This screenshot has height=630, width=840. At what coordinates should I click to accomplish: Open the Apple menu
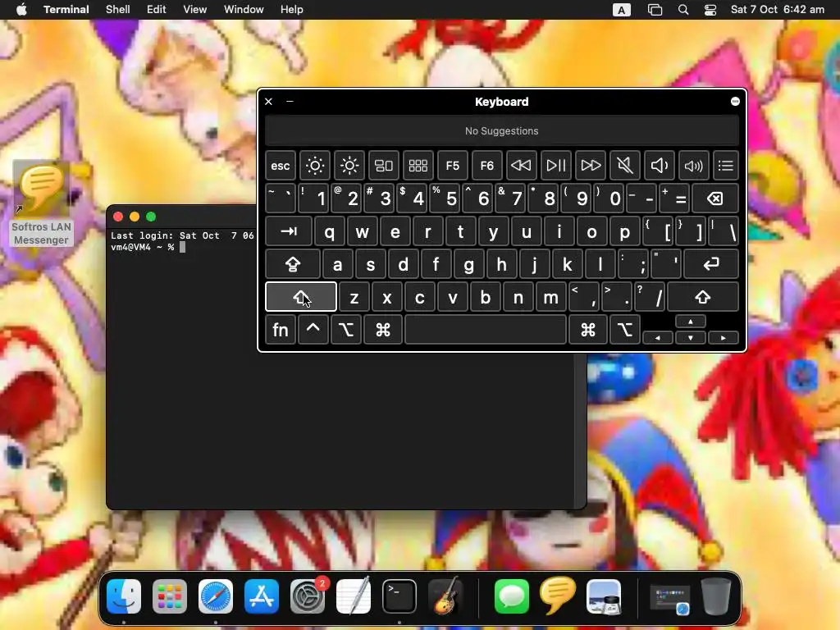(21, 9)
